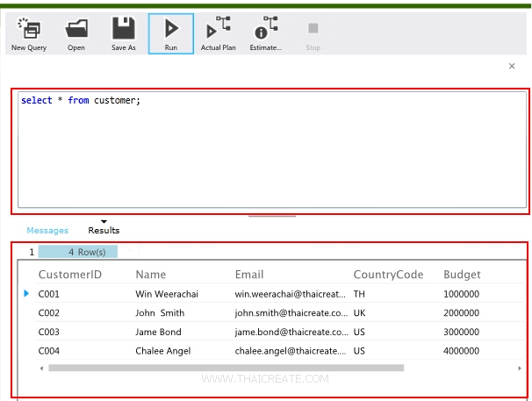Screen dimensions: 532x401
Task: Switch to the Messages tab
Action: tap(47, 231)
